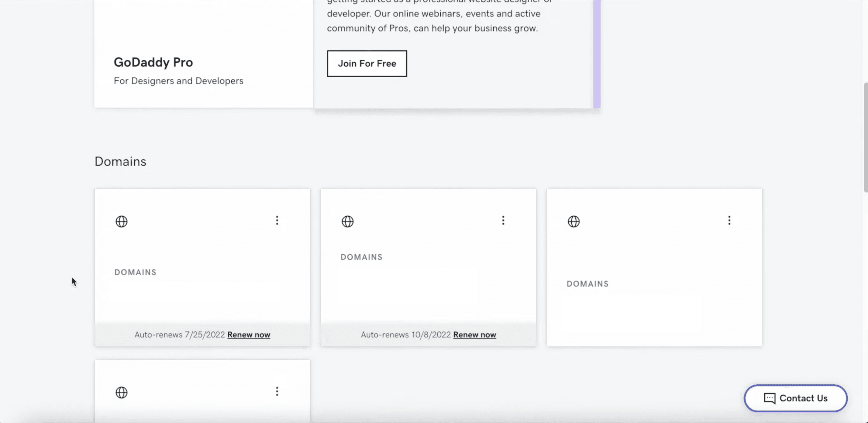This screenshot has height=423, width=868.
Task: Click chat bubble icon in Contact Us
Action: [x=769, y=398]
